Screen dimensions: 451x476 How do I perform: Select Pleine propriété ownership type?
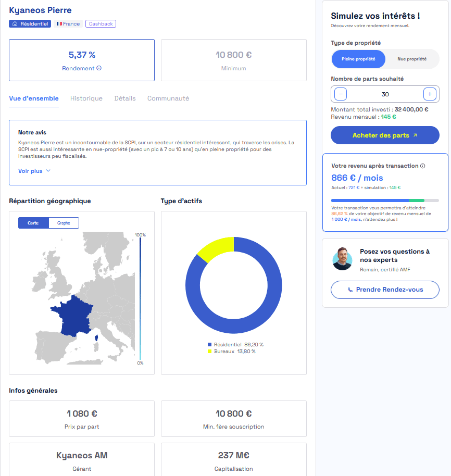click(358, 59)
